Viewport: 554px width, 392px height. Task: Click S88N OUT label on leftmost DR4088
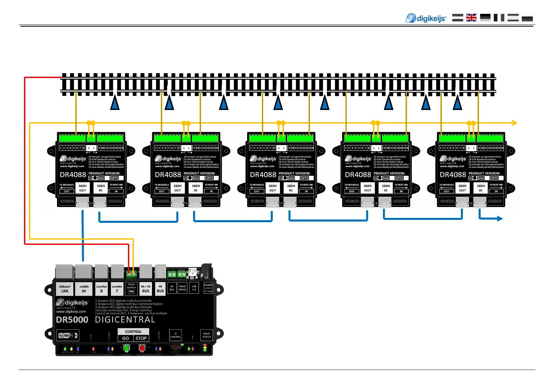(83, 188)
